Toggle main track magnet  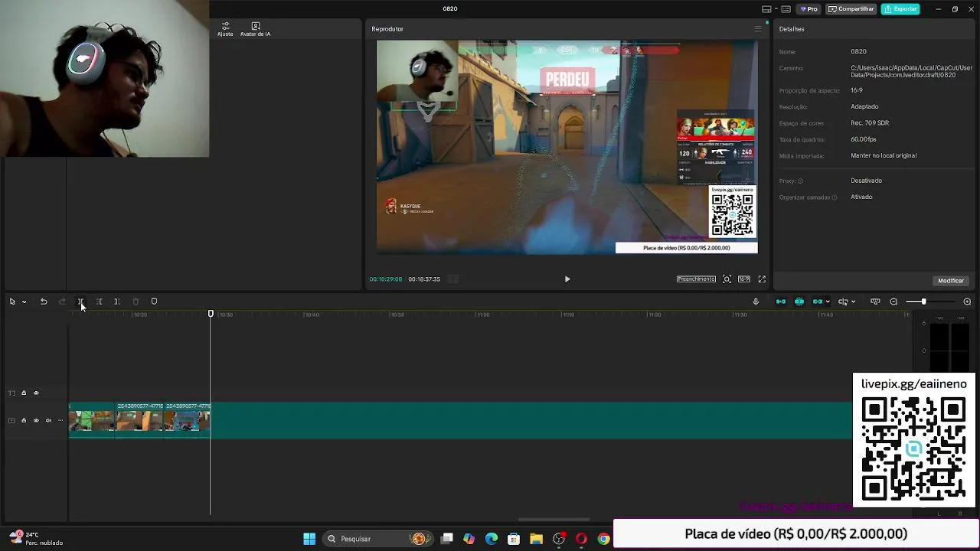click(781, 302)
